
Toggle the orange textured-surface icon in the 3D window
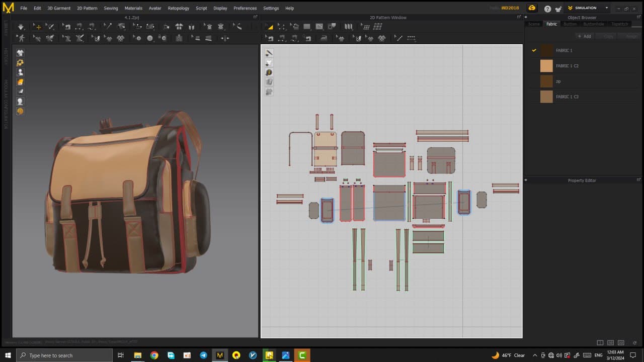[x=20, y=82]
